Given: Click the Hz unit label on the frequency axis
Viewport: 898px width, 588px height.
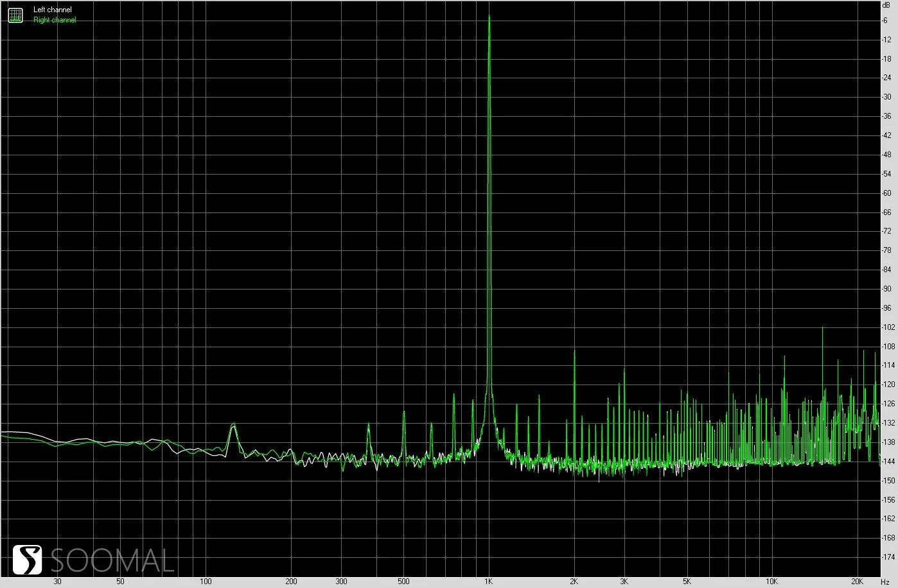Looking at the screenshot, I should click(x=885, y=582).
